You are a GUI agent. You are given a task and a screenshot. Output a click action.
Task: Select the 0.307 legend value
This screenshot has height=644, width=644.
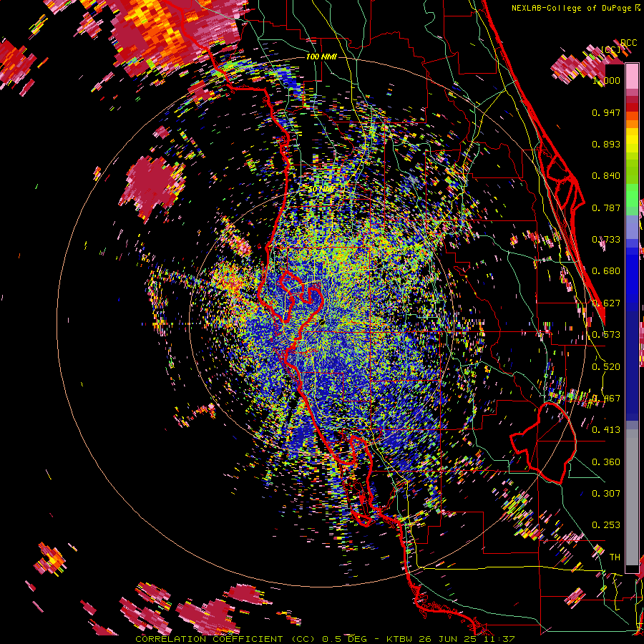pos(606,494)
